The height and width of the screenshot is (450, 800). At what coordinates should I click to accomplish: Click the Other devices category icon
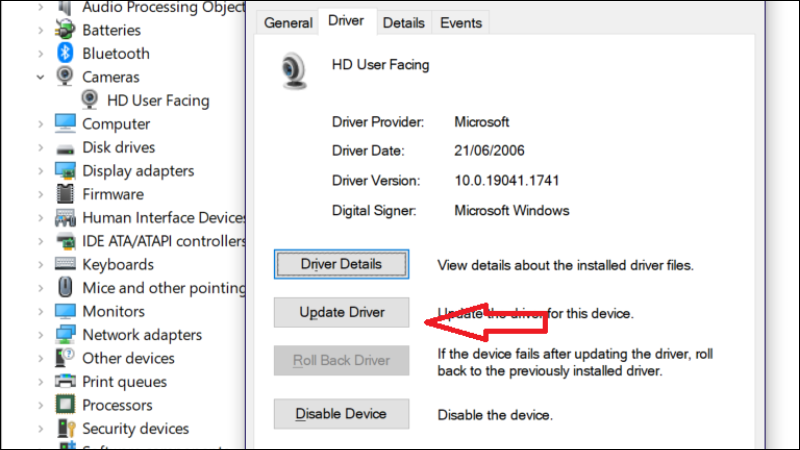(x=65, y=358)
